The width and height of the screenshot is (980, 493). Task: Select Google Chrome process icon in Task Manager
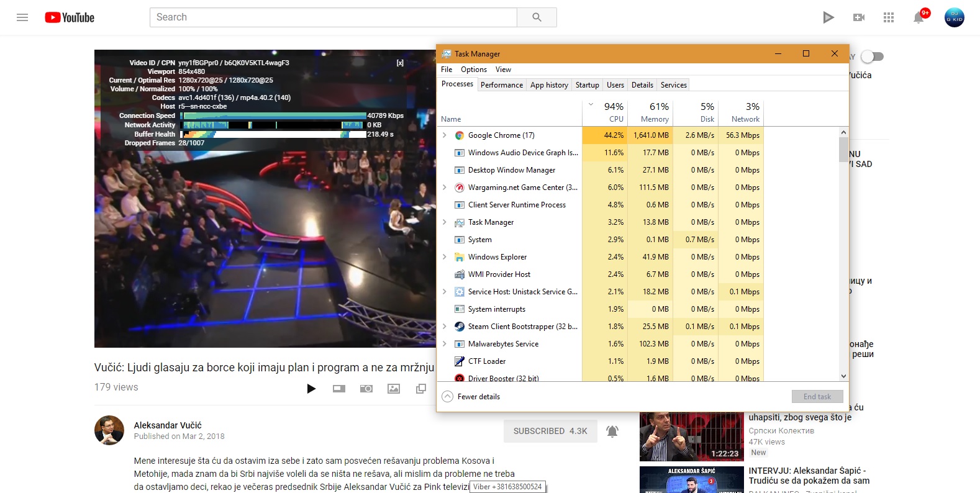460,135
